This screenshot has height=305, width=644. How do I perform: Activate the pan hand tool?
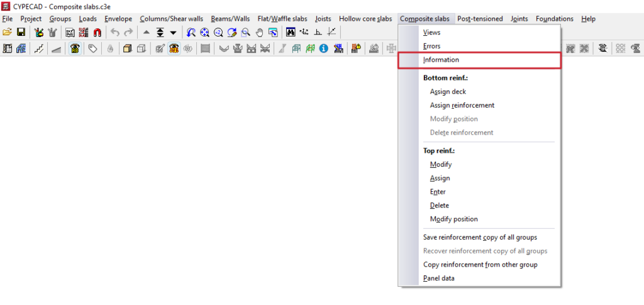[x=259, y=33]
